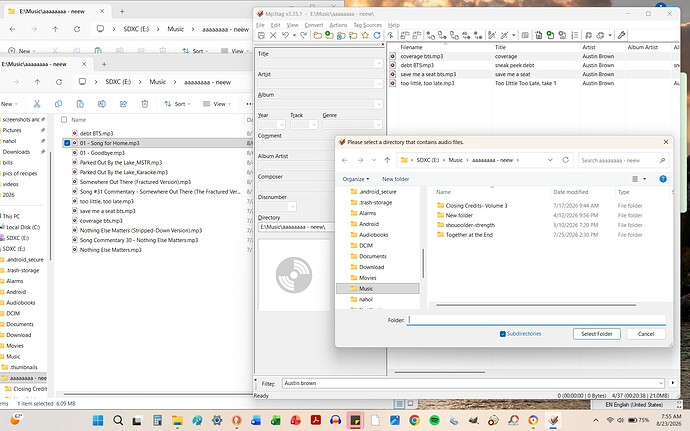
Task: Open the File menu in Mp3tag
Action: click(260, 25)
